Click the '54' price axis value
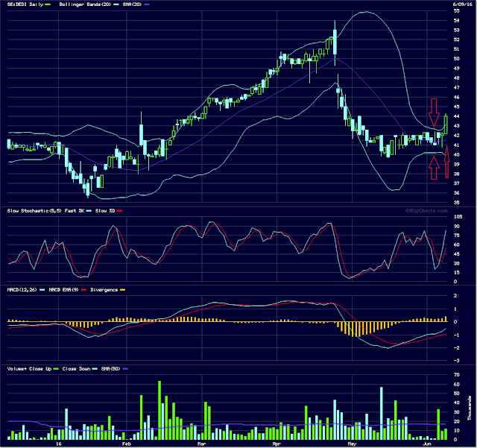The image size is (477, 448). 456,21
